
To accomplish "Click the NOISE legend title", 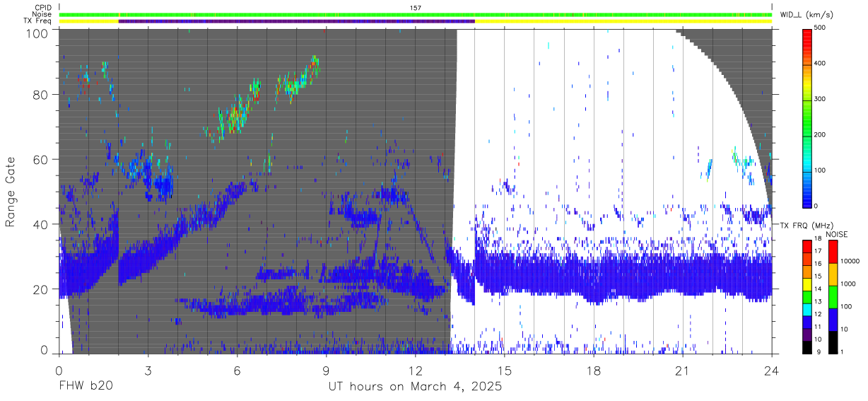I will (838, 234).
